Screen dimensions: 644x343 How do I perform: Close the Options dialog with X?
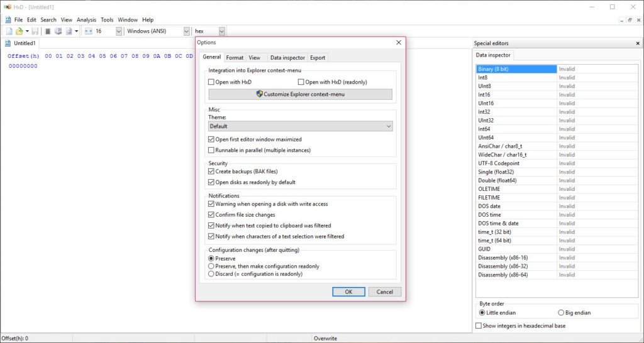pos(398,43)
